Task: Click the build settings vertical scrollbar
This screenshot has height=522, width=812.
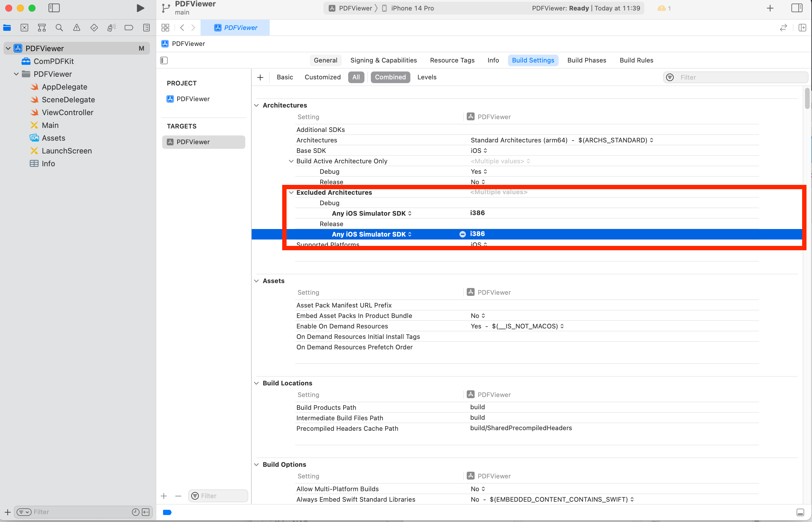Action: 807,98
